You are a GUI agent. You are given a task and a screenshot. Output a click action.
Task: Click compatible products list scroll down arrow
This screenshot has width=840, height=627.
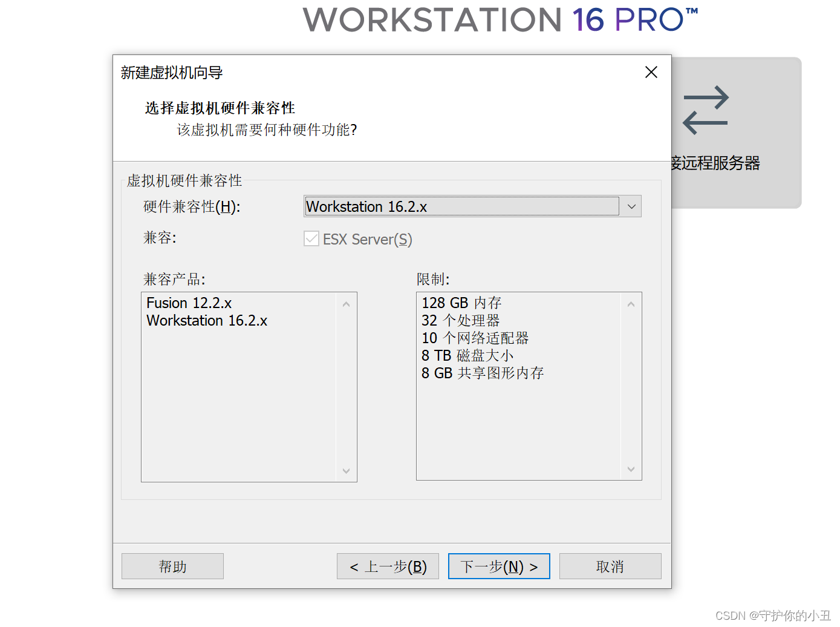tap(346, 471)
